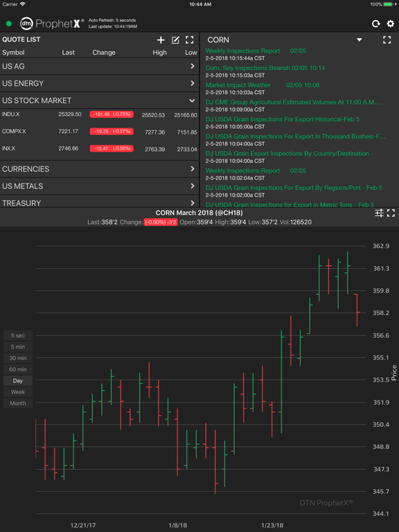Click the CORN March 2018 chart title
This screenshot has width=399, height=532.
coord(199,213)
